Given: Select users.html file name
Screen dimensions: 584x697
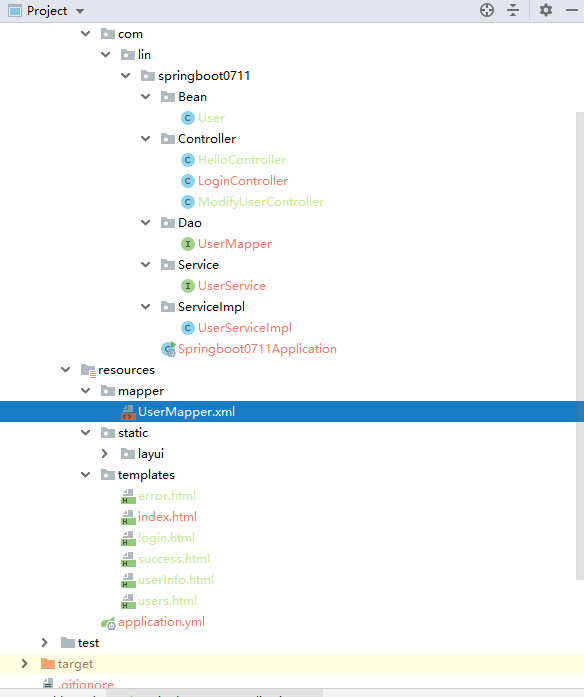Looking at the screenshot, I should click(x=167, y=601).
